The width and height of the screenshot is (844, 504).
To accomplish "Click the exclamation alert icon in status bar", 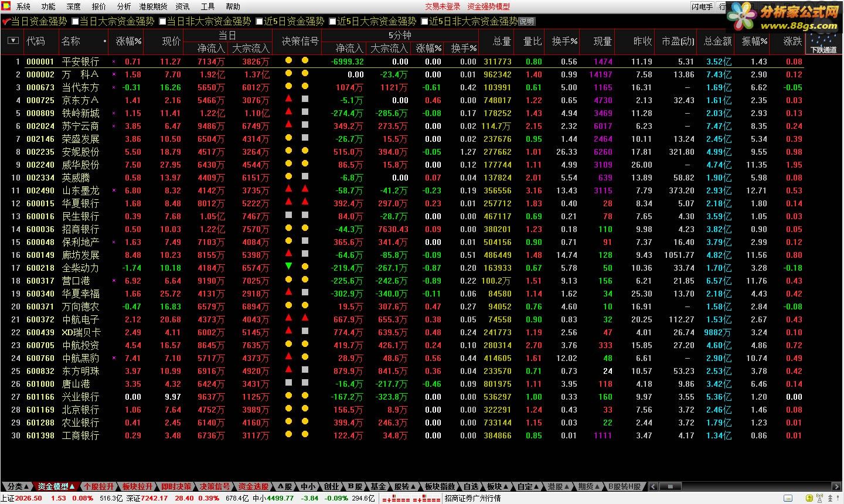I will click(838, 498).
